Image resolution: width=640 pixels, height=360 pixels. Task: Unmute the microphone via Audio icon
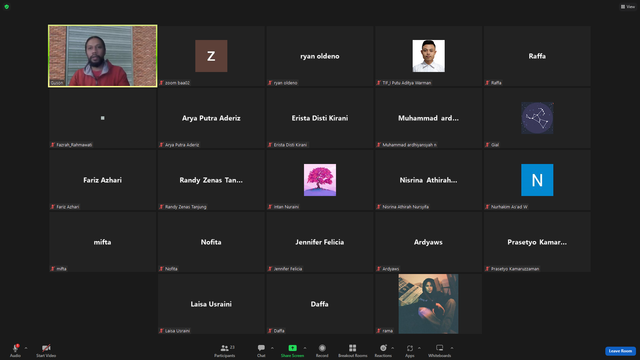[16, 348]
